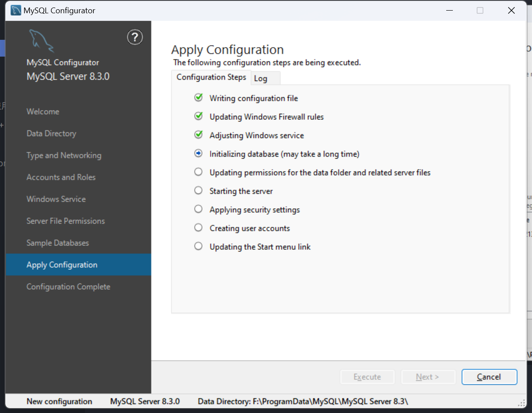Click 'MySQL Server 8.3.0' in status bar
This screenshot has height=413, width=532.
click(x=145, y=402)
